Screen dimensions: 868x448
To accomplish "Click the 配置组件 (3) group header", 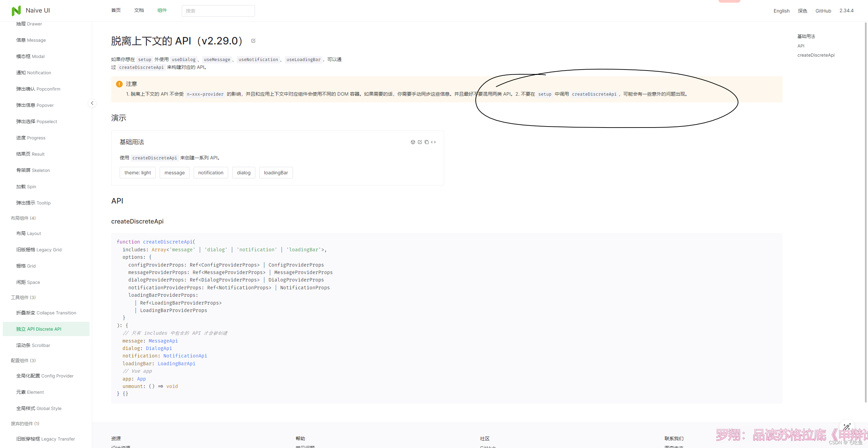I will (x=23, y=361).
